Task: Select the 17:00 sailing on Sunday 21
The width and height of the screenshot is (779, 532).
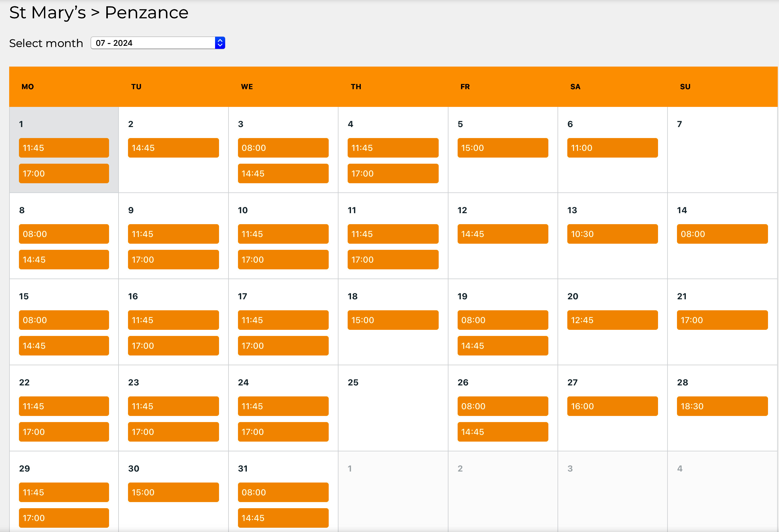Action: click(x=722, y=320)
